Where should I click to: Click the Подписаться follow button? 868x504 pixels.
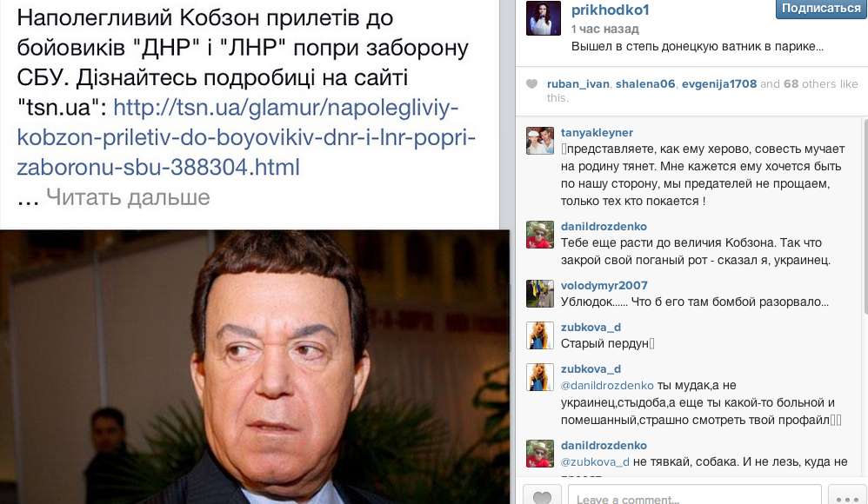coord(821,10)
